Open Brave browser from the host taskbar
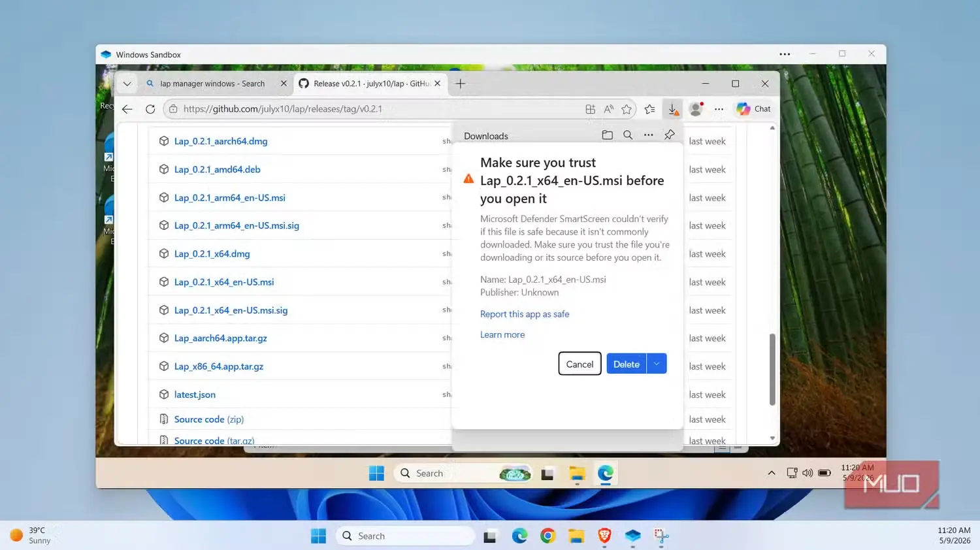The height and width of the screenshot is (550, 980). pos(604,536)
